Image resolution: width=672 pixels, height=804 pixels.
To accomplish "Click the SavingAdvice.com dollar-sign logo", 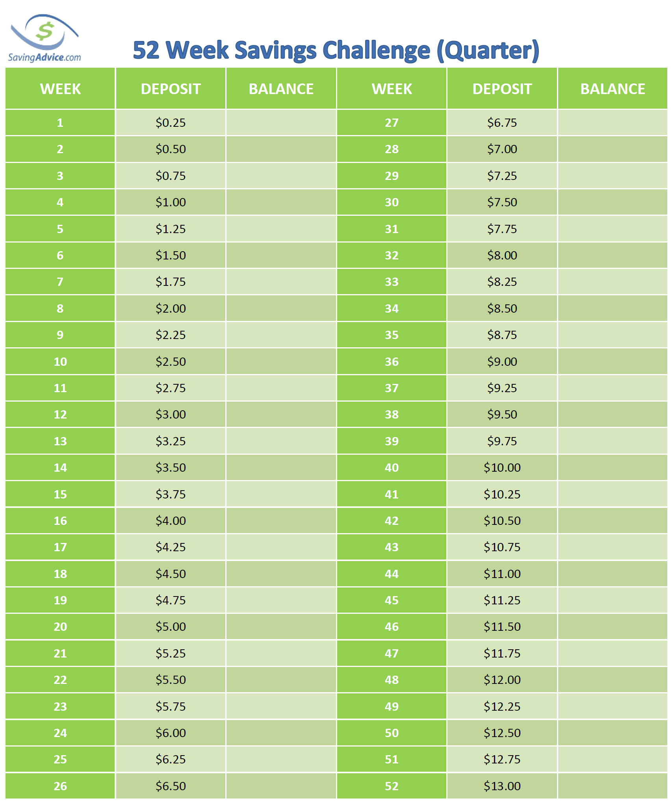I will point(45,32).
